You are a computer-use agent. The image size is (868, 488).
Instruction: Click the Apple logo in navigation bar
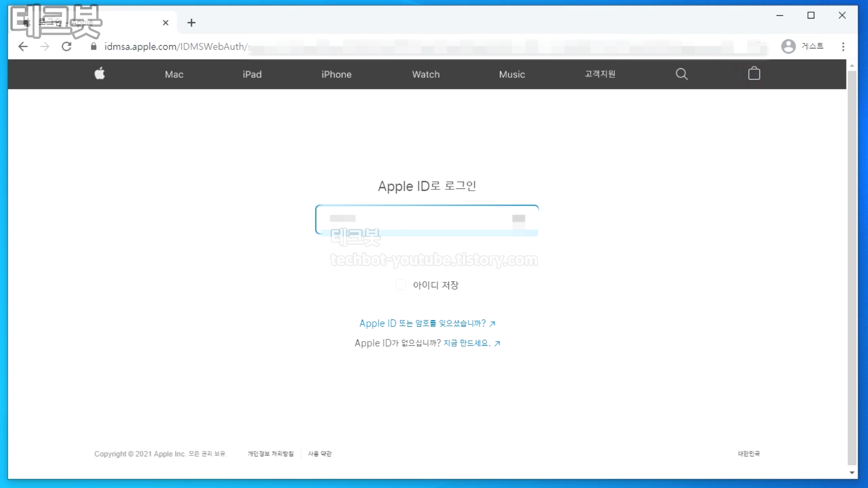pos(100,74)
